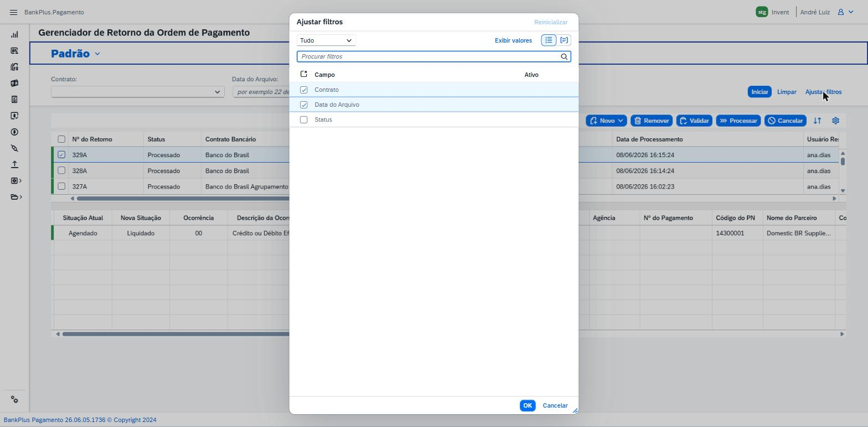Image resolution: width=868 pixels, height=427 pixels.
Task: Open the Contrato combo box
Action: pos(138,92)
